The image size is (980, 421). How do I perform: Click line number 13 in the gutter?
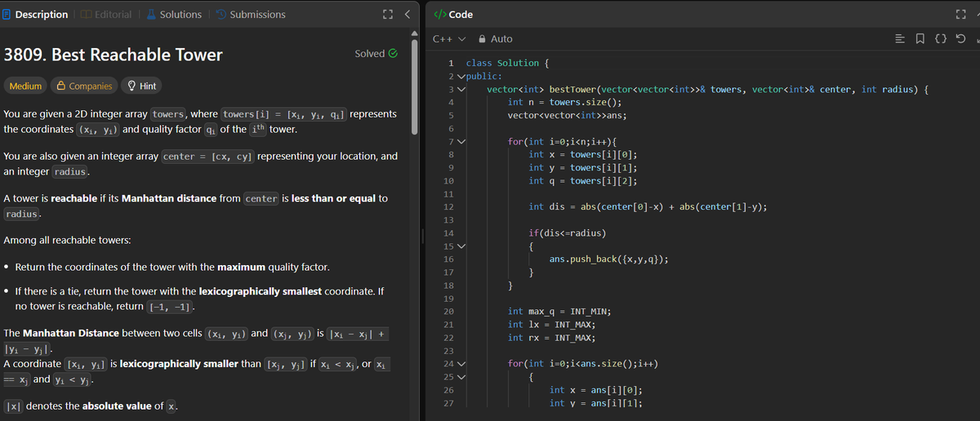tap(449, 220)
